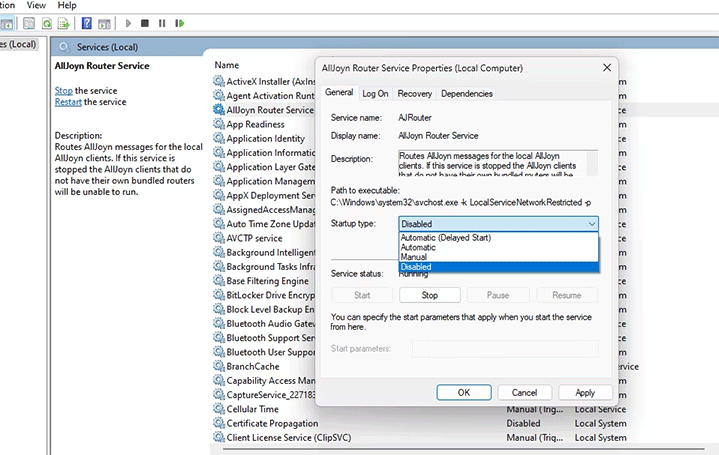Image resolution: width=719 pixels, height=455 pixels.
Task: Click 'Local System' in Client License row
Action: [x=600, y=438]
